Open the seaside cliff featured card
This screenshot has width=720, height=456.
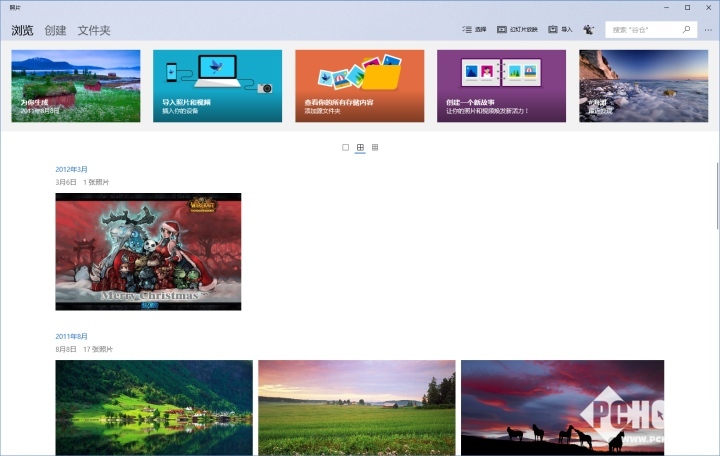click(643, 86)
